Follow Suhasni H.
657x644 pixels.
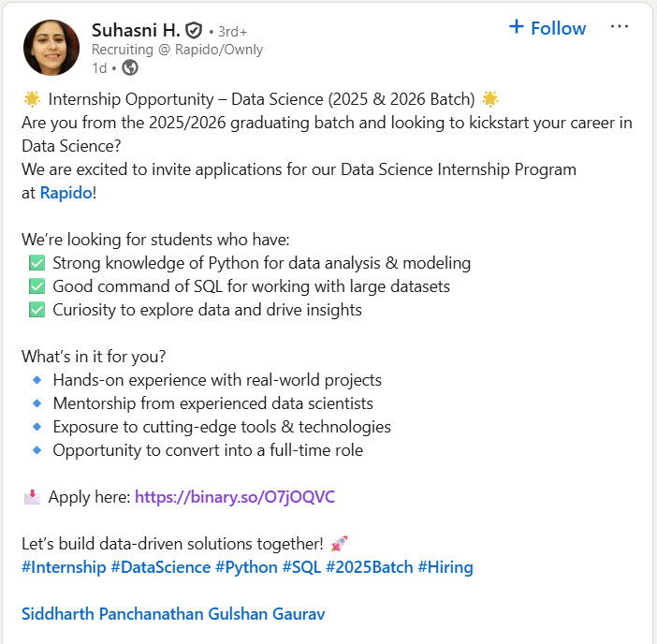pos(547,28)
